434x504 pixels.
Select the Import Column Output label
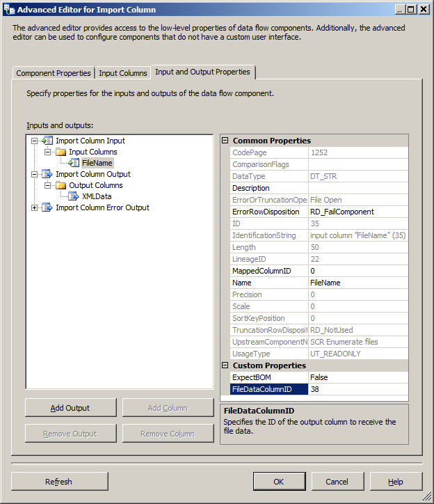[x=93, y=174]
